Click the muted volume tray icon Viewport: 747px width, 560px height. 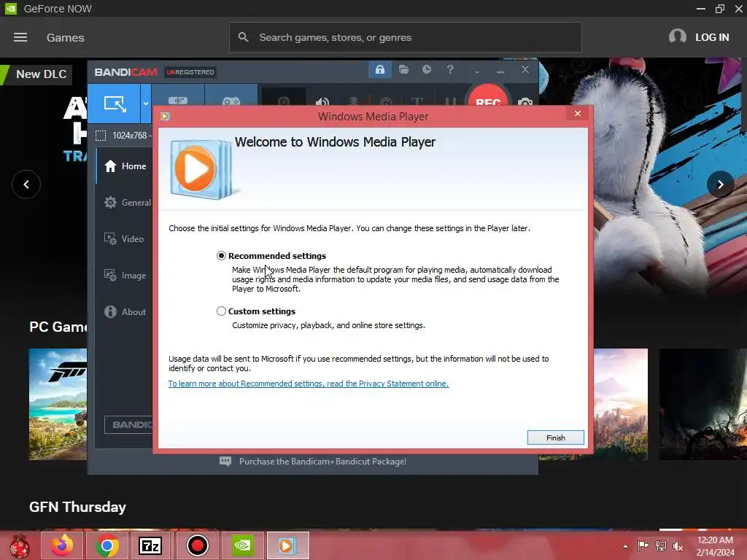[678, 546]
